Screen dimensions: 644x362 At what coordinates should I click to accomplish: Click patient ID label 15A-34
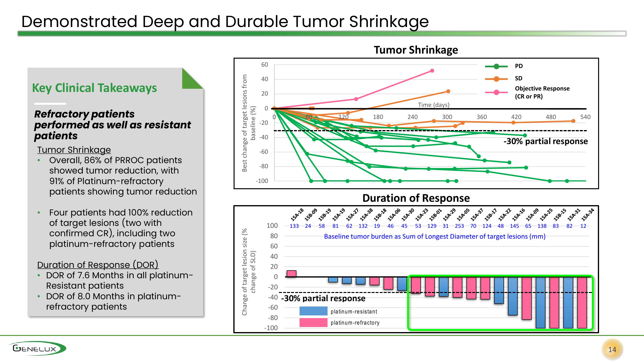coord(587,215)
